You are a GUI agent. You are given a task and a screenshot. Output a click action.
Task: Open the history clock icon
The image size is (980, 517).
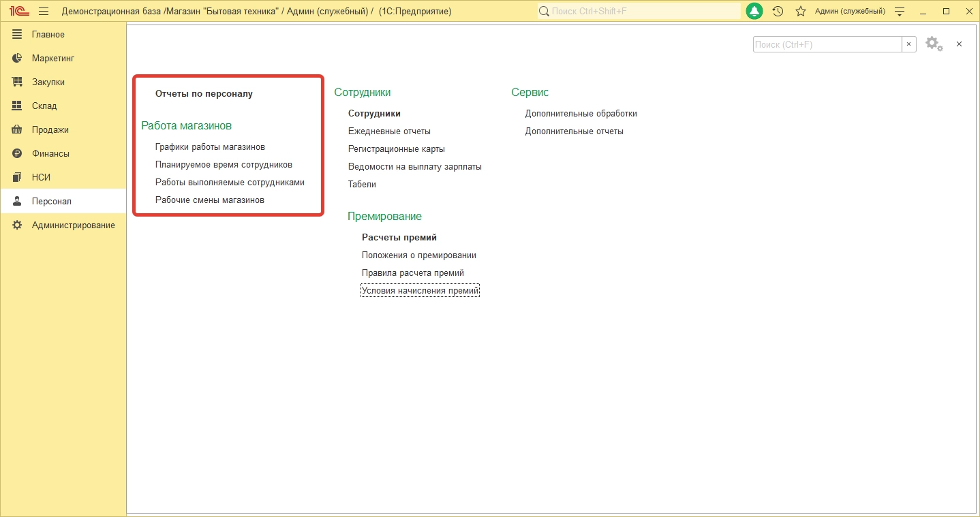[778, 12]
